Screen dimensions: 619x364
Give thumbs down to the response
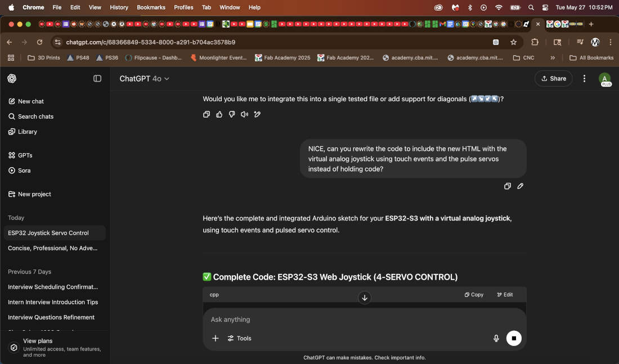point(232,114)
